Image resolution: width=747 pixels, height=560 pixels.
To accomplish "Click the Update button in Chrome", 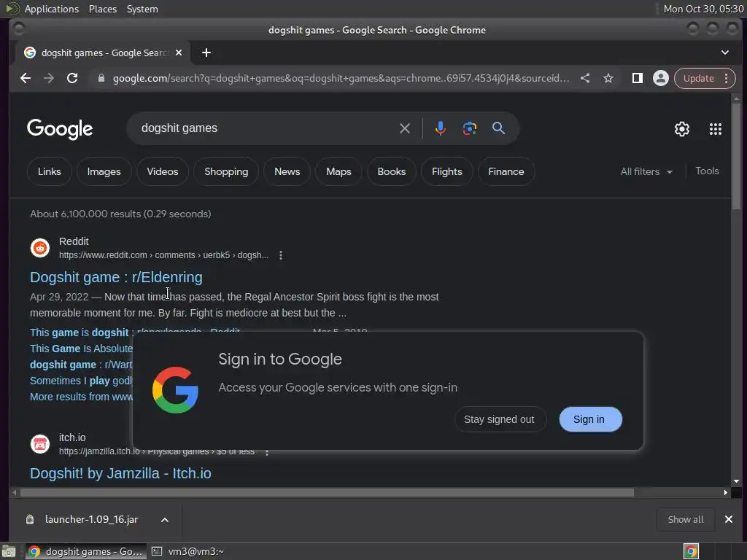I will click(698, 78).
